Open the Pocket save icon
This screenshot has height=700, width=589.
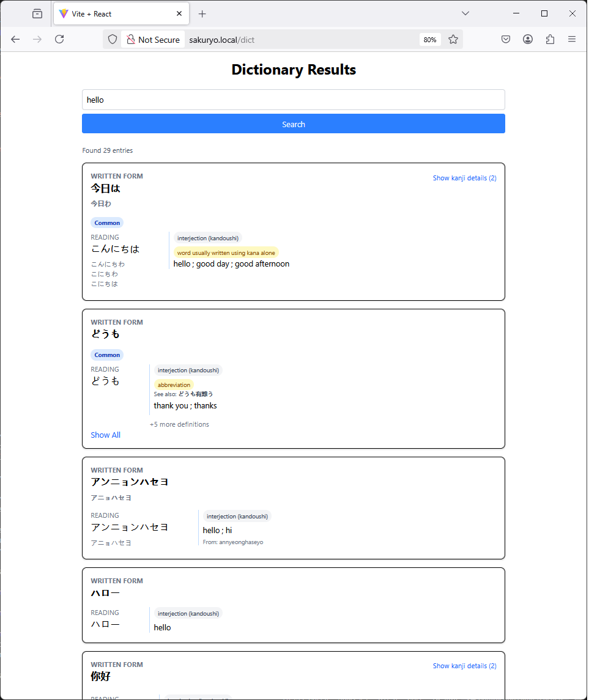point(506,39)
